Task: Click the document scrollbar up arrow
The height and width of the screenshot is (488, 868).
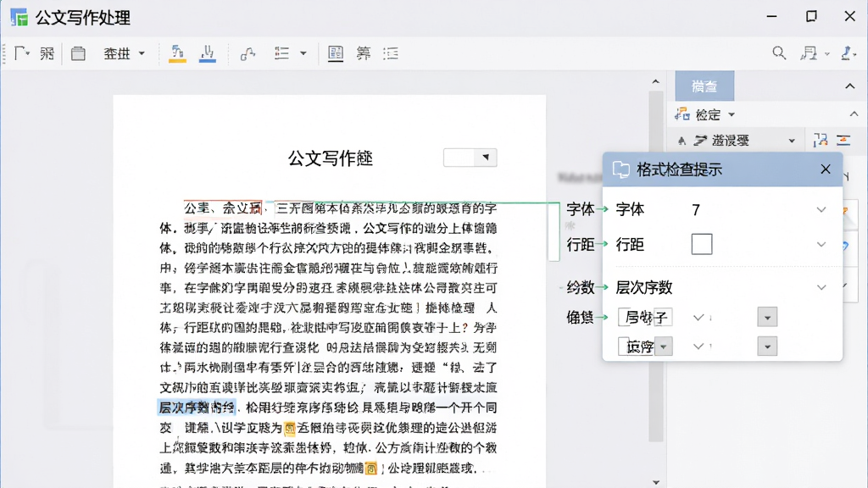Action: point(655,81)
